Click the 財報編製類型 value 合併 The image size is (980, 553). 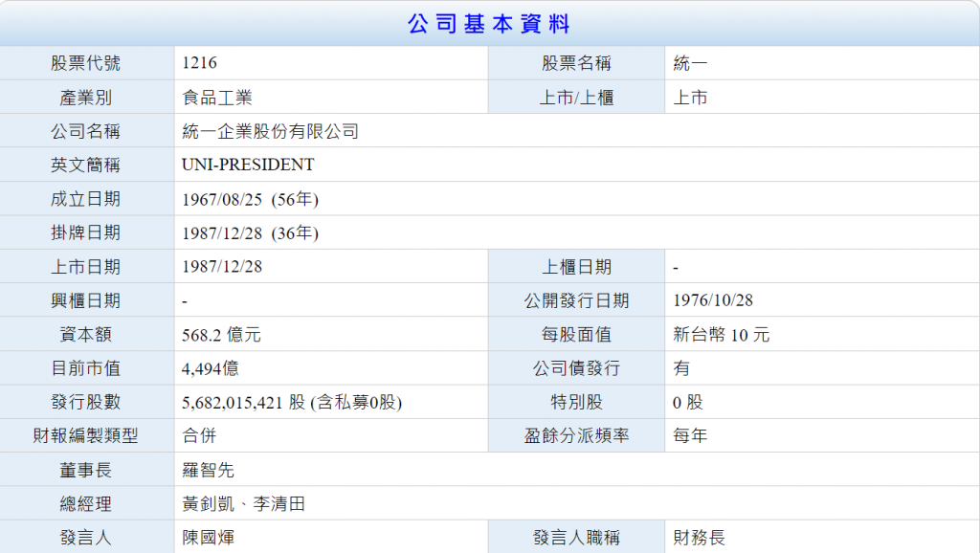click(199, 436)
